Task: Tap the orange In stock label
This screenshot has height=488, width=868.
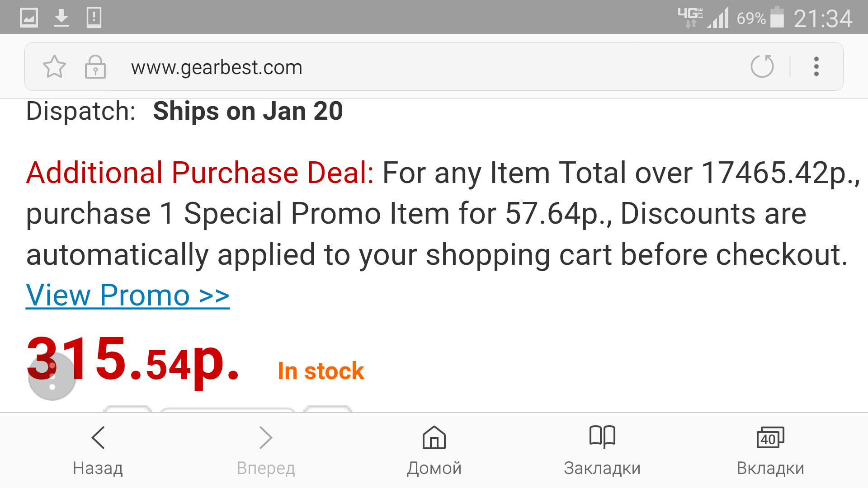Action: coord(321,371)
